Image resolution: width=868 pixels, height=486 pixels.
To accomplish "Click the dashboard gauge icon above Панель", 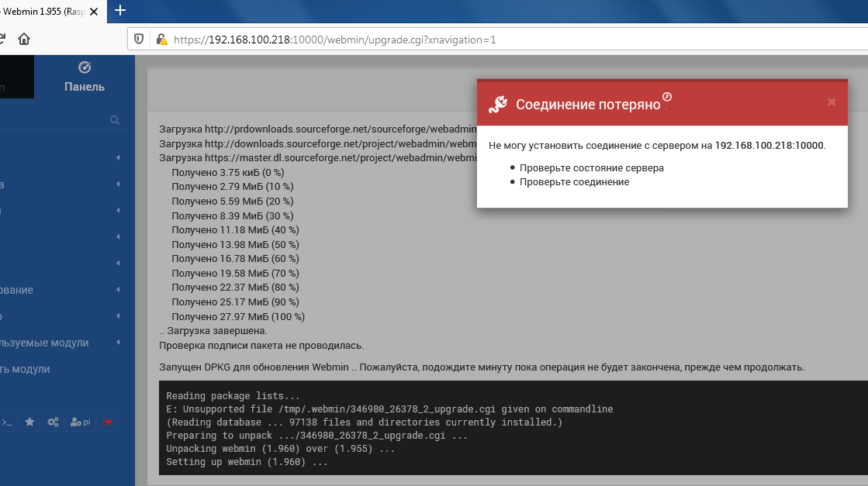I will (84, 67).
